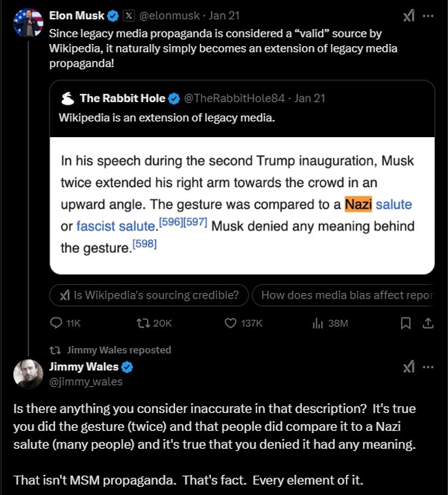
Task: Bookmark Elon Musk's tweet
Action: coord(406,323)
